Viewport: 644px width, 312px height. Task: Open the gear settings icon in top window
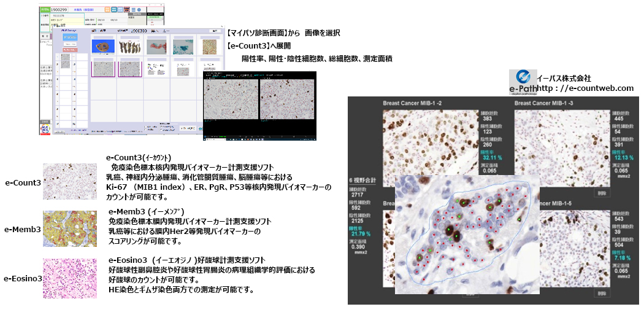click(x=139, y=9)
